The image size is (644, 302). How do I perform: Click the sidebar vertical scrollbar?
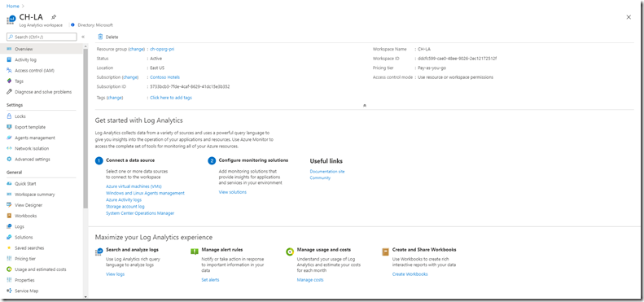tap(85, 128)
